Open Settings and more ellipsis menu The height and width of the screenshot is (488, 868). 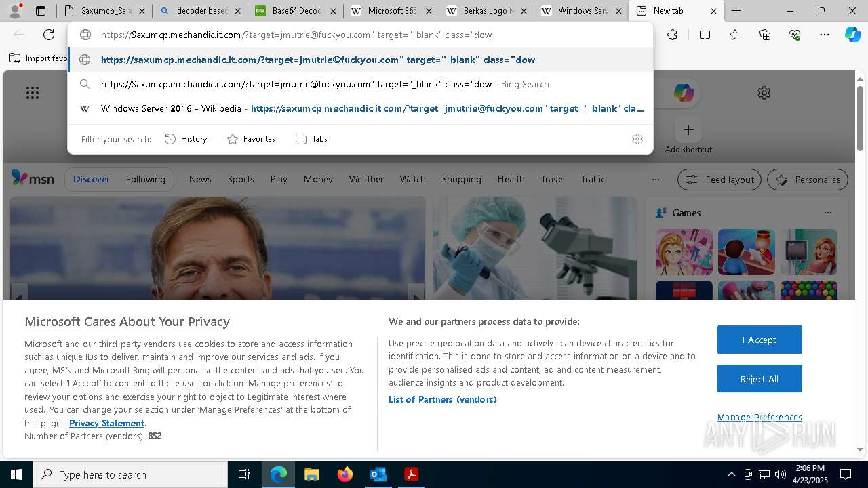tap(824, 35)
